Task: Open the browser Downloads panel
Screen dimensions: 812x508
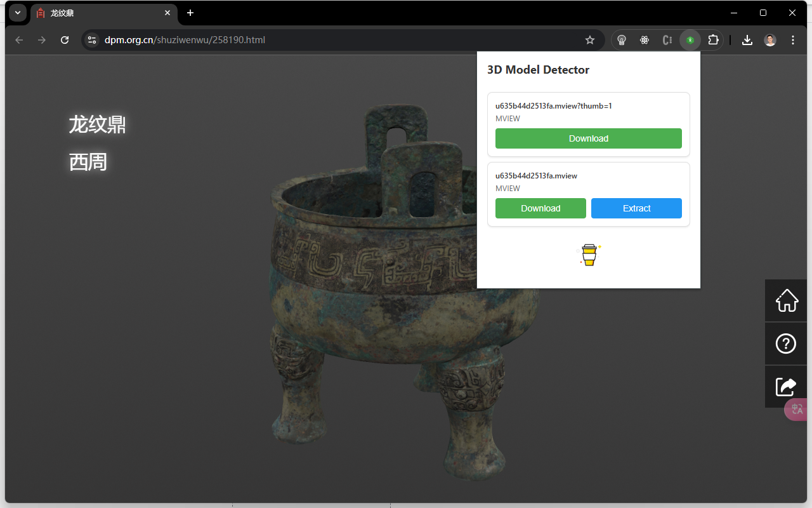Action: [747, 39]
